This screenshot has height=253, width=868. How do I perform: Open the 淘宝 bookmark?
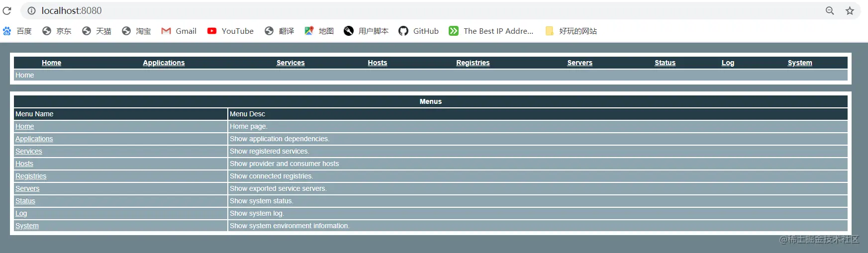pyautogui.click(x=136, y=31)
